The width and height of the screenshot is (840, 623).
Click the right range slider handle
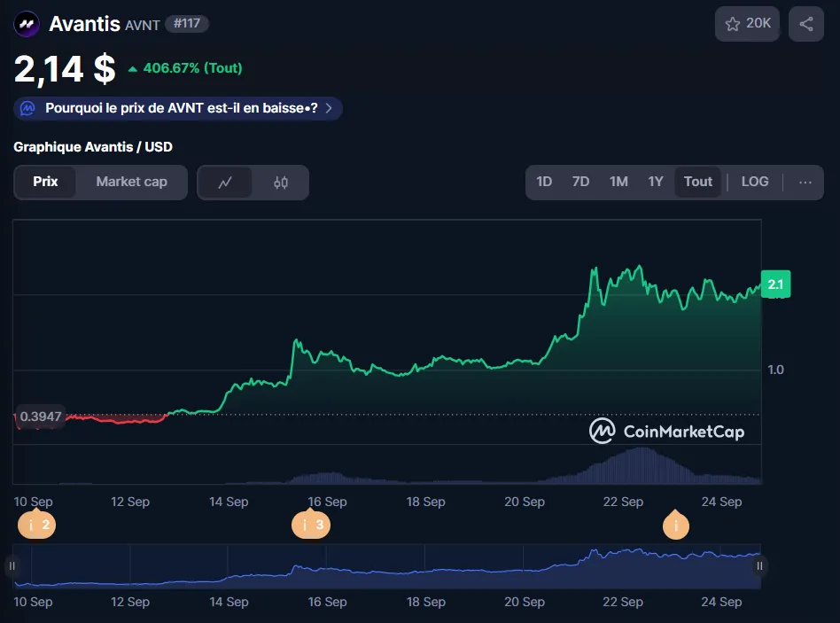759,565
